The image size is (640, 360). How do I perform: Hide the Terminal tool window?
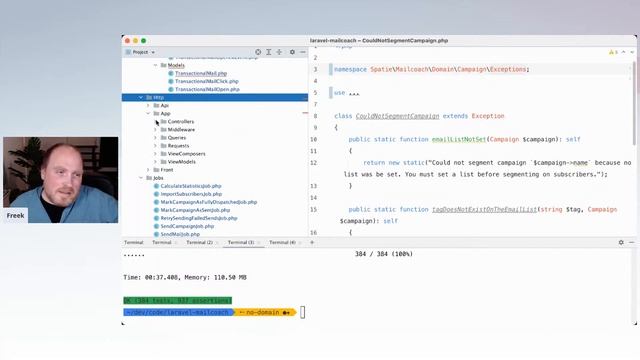631,242
